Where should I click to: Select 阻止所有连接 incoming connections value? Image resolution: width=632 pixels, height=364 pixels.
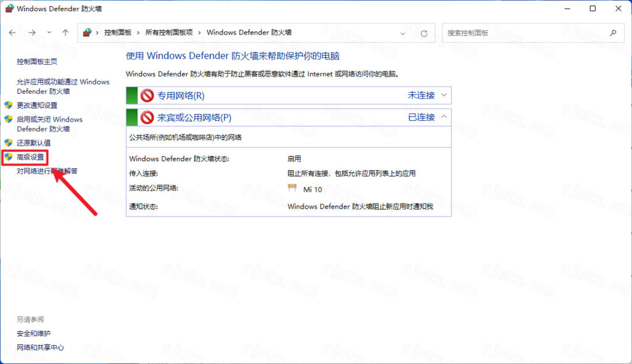coord(351,173)
